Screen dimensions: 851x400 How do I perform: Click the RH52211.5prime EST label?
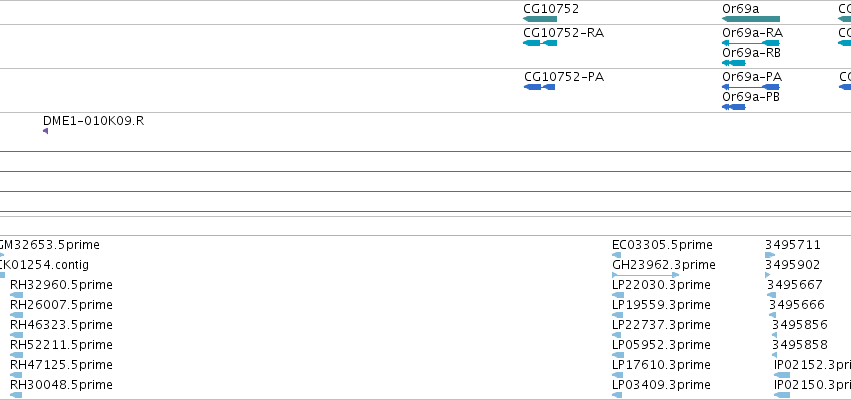point(61,345)
